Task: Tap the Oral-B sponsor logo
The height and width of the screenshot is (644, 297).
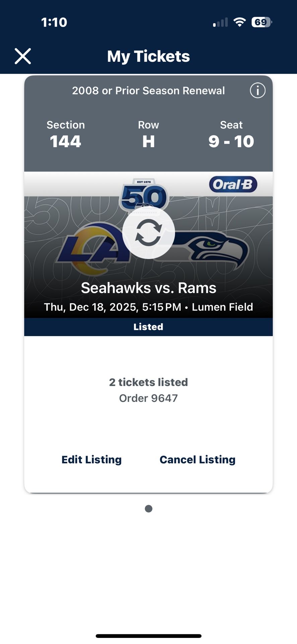Action: pyautogui.click(x=233, y=184)
